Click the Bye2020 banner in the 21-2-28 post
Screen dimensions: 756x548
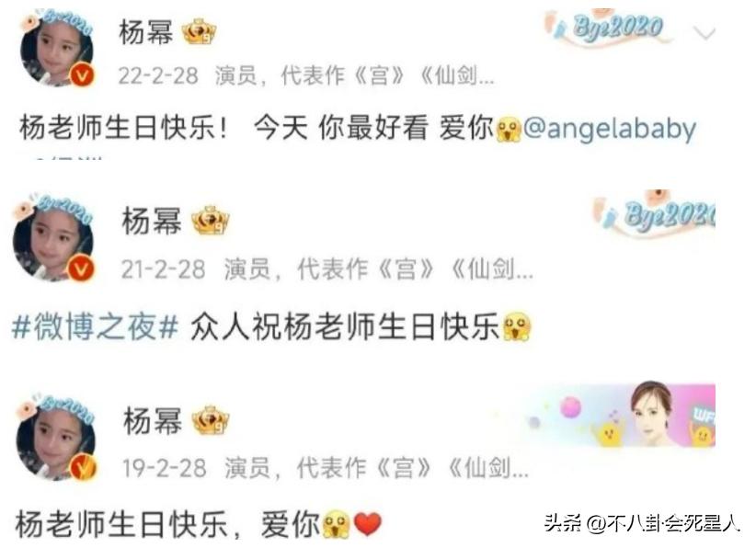coord(655,216)
